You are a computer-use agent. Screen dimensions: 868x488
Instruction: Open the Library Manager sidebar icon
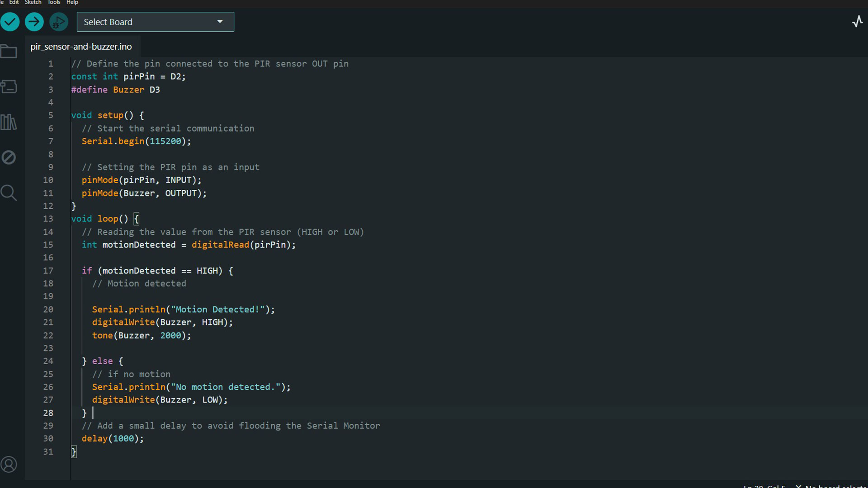click(x=9, y=122)
